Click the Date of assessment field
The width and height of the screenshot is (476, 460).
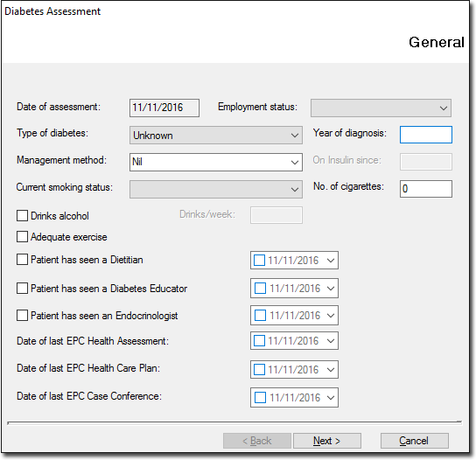[164, 108]
